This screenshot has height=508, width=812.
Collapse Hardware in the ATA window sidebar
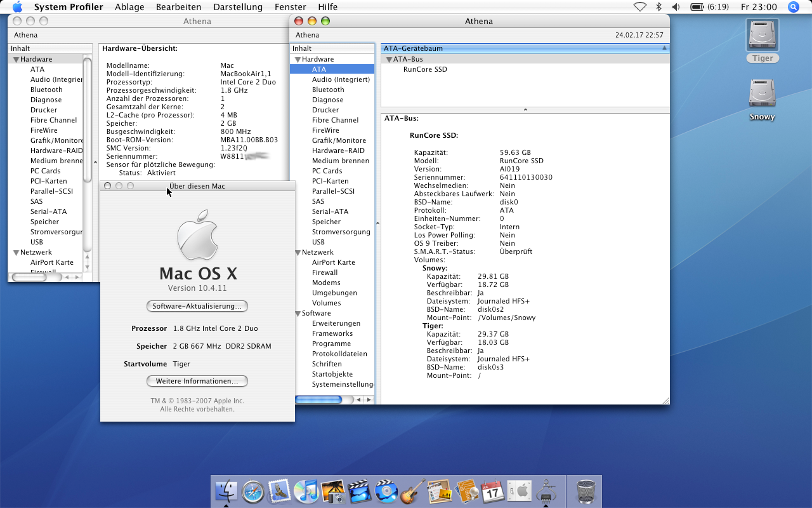[x=298, y=59]
